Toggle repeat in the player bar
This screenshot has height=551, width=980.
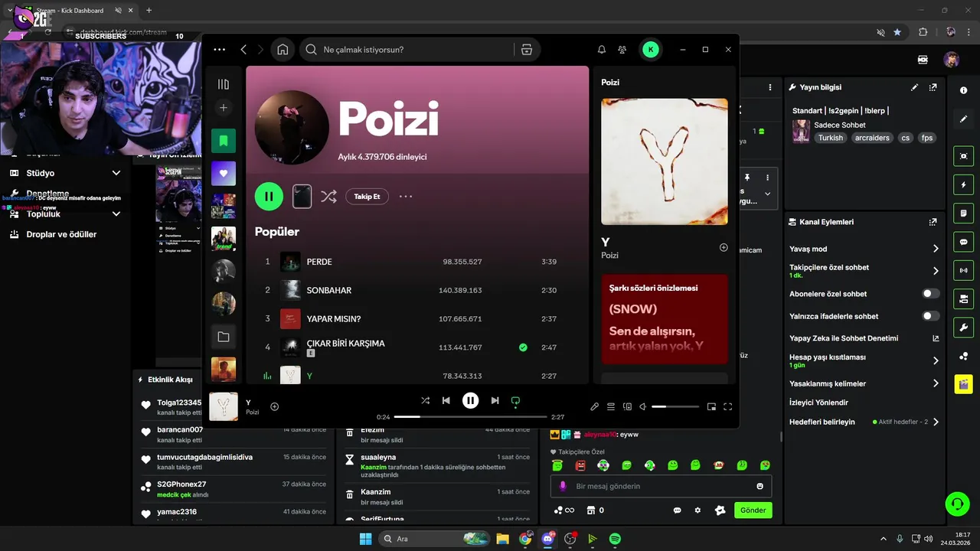point(516,400)
